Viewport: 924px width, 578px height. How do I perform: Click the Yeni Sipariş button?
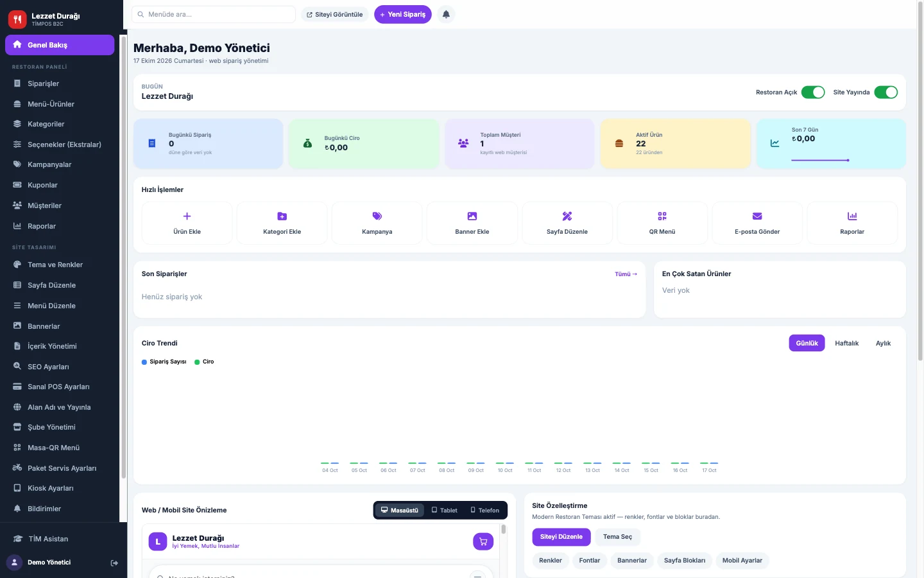pos(403,14)
